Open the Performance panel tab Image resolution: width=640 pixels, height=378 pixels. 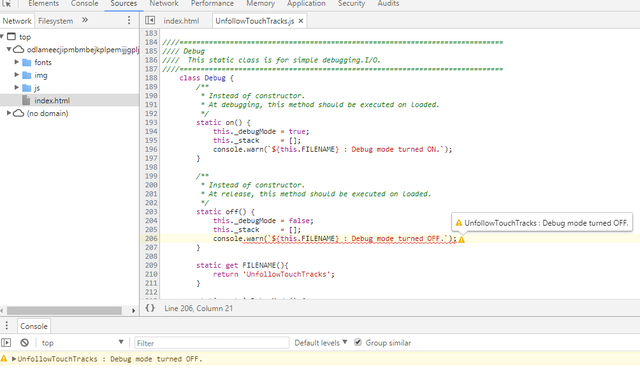tap(212, 4)
